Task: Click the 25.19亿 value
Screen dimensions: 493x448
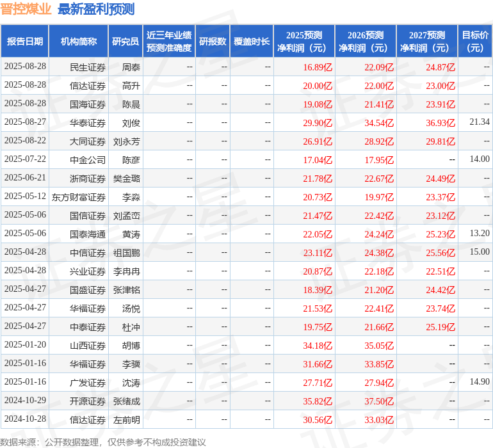Action: pos(440,326)
